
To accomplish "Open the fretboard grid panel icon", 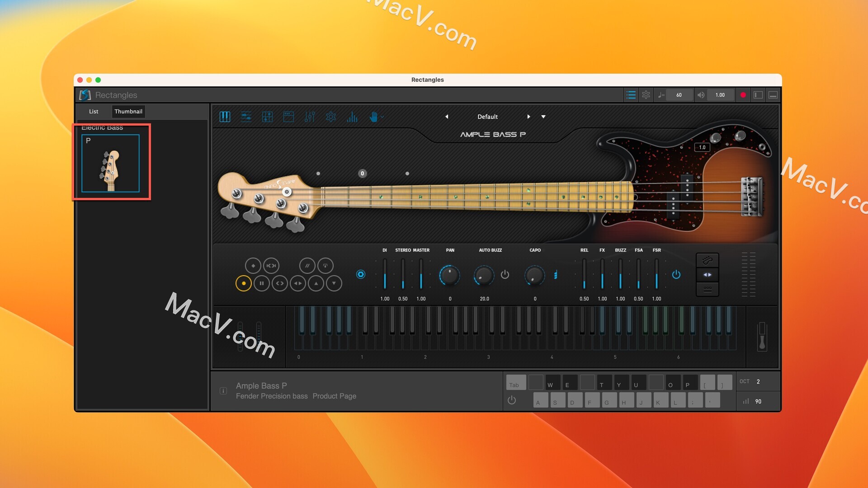I will coord(267,117).
